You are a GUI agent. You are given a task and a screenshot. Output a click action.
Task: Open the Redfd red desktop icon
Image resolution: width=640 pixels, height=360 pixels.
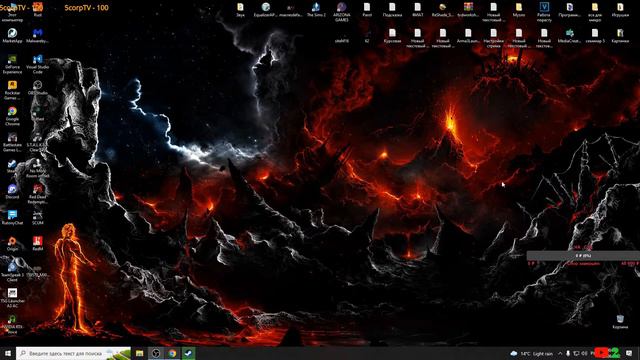[38, 244]
